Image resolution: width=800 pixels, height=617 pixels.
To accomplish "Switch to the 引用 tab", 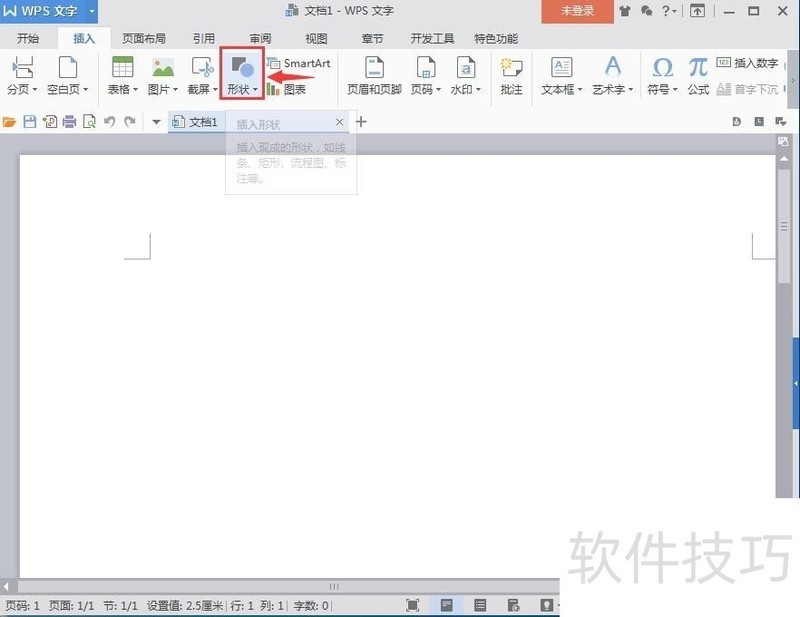I will [204, 39].
